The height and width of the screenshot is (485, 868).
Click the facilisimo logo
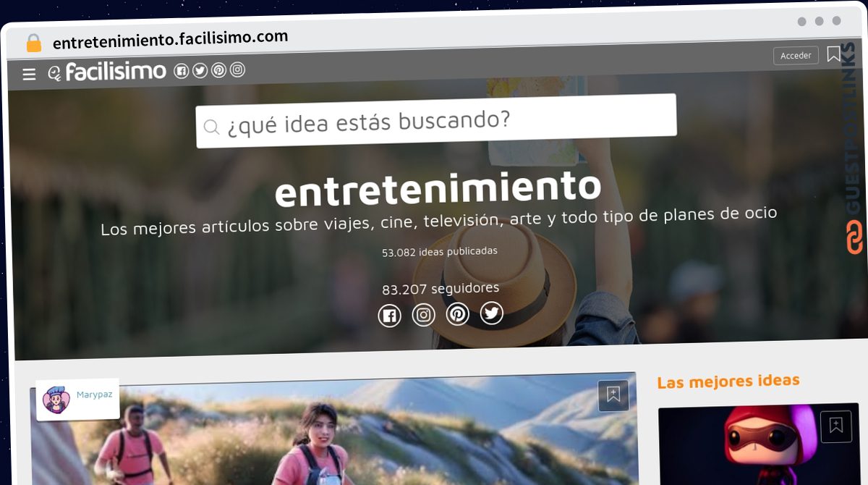(x=107, y=72)
